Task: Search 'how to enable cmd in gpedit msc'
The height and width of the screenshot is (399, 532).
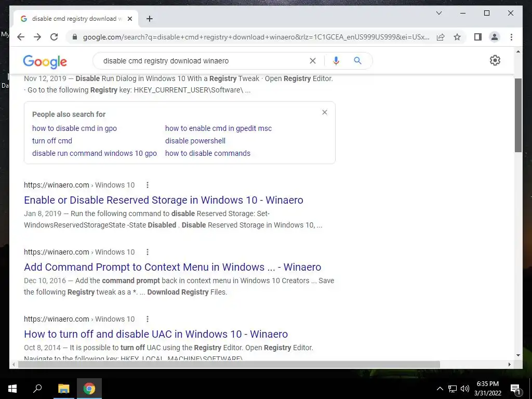Action: (x=218, y=128)
